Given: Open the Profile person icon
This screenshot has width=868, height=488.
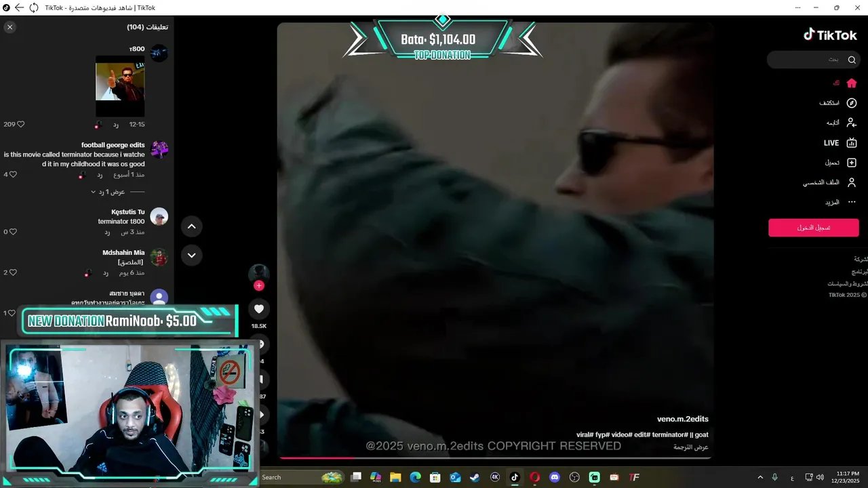Looking at the screenshot, I should pyautogui.click(x=852, y=182).
